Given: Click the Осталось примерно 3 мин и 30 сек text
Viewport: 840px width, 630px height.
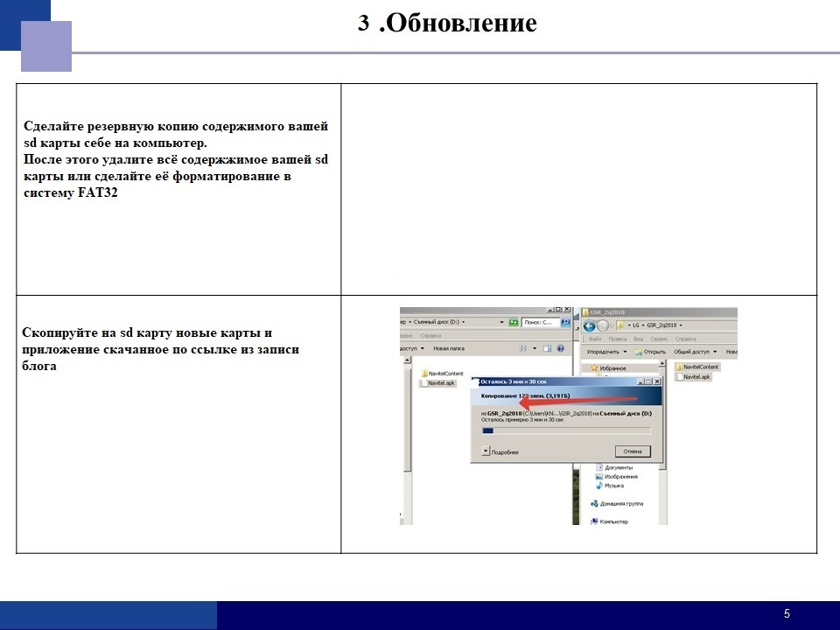Looking at the screenshot, I should point(522,420).
